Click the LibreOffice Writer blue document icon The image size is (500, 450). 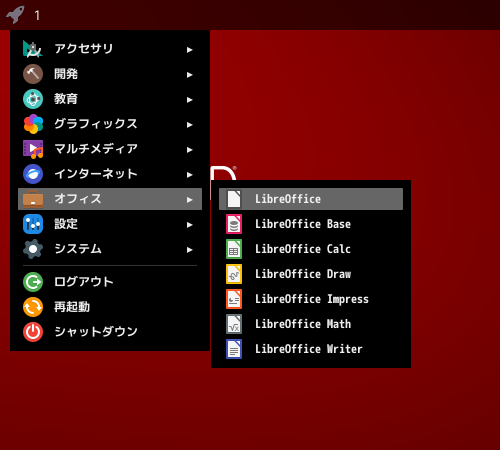pyautogui.click(x=234, y=349)
